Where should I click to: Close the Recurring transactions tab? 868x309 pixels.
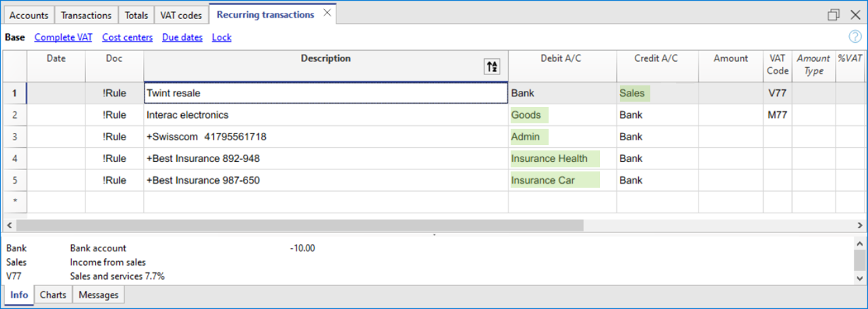327,14
